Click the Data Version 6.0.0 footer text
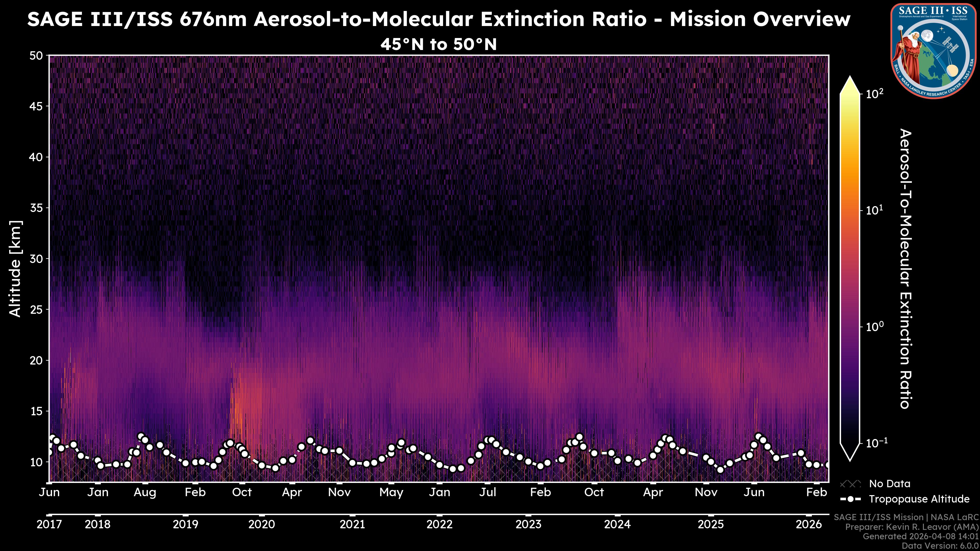The width and height of the screenshot is (980, 551). pos(940,546)
